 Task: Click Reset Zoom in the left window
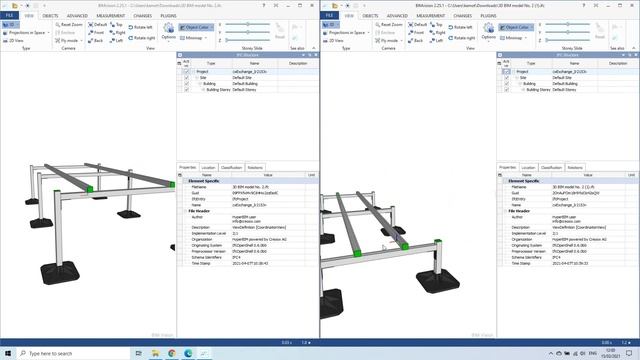[x=69, y=24]
